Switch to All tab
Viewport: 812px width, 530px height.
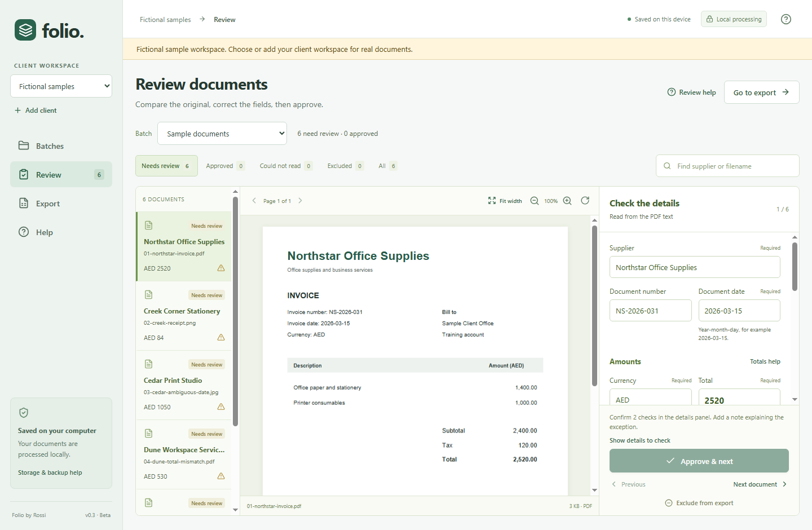click(388, 166)
